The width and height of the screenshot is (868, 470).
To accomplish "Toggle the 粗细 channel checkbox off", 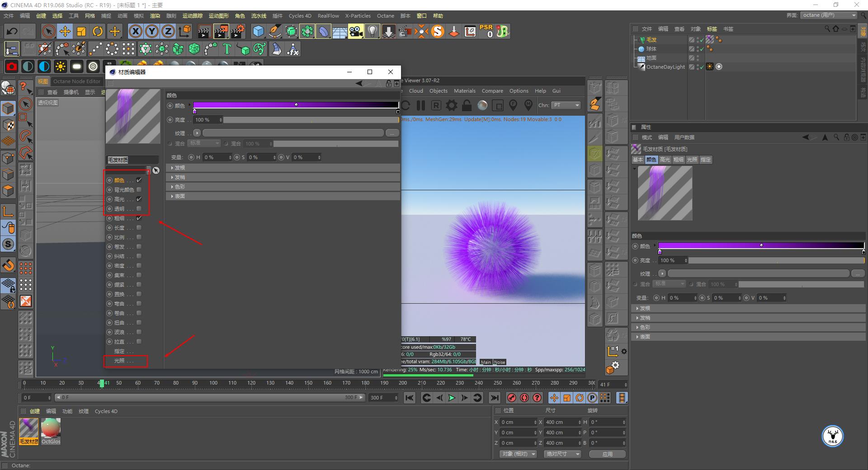I will [x=139, y=218].
